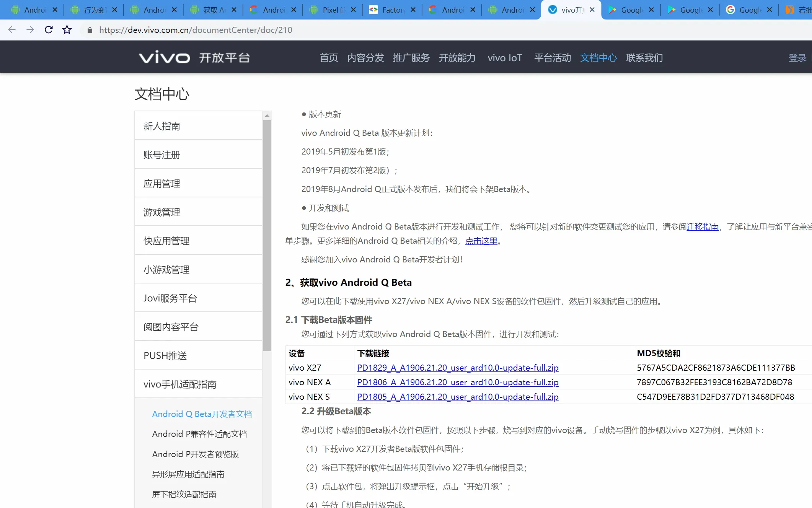812x508 pixels.
Task: Click the padlock site security icon
Action: click(x=90, y=30)
